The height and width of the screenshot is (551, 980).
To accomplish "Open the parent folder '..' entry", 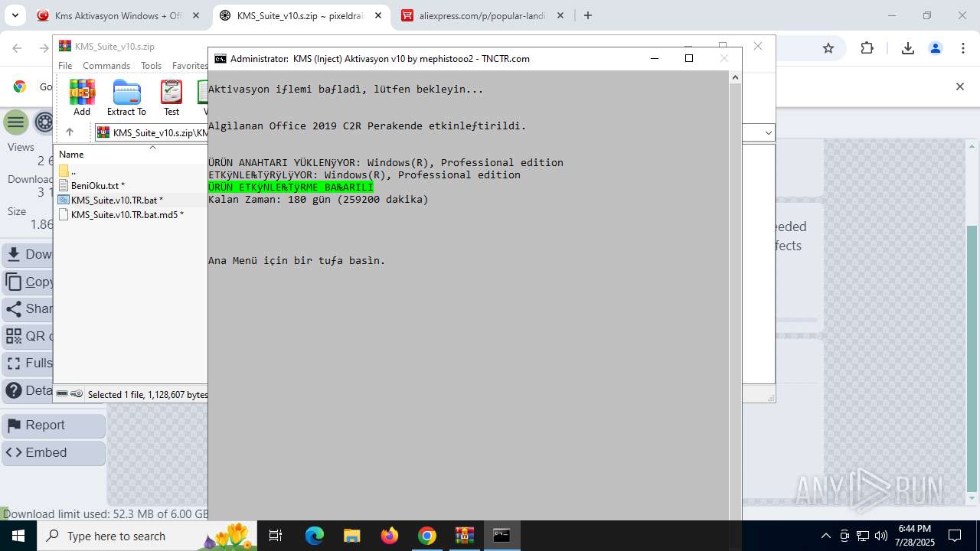I will click(68, 171).
